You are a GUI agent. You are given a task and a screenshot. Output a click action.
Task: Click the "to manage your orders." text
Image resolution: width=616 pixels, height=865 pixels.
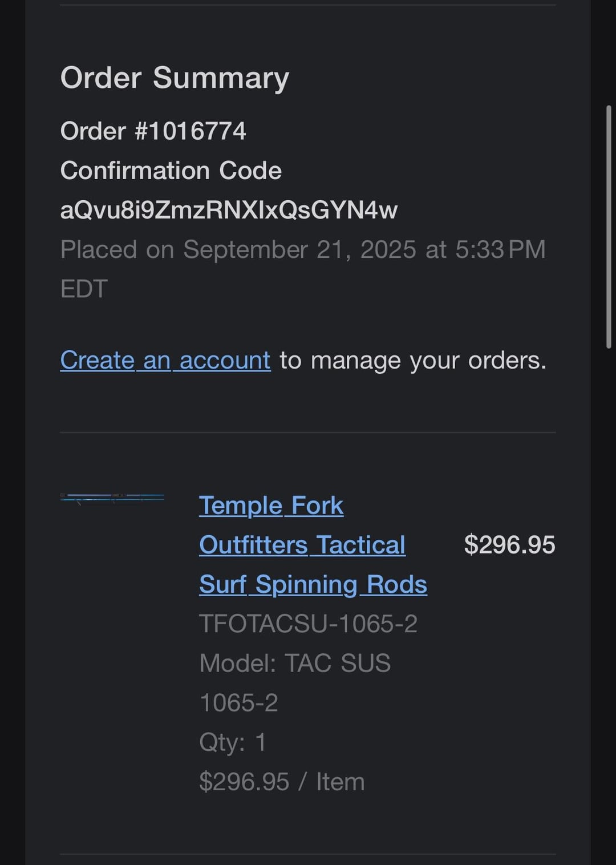[412, 361]
